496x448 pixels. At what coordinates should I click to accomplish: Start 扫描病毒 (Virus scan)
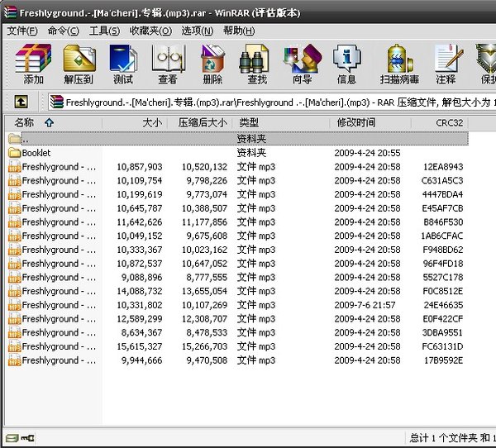pyautogui.click(x=399, y=64)
